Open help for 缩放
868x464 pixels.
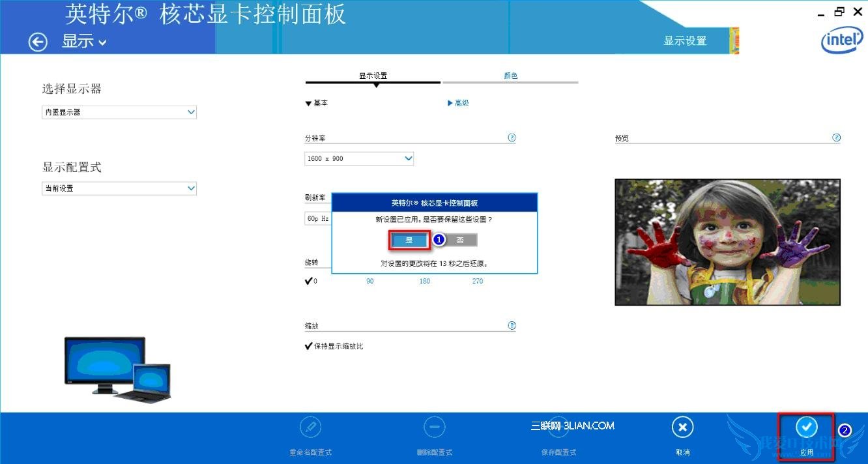pyautogui.click(x=512, y=325)
